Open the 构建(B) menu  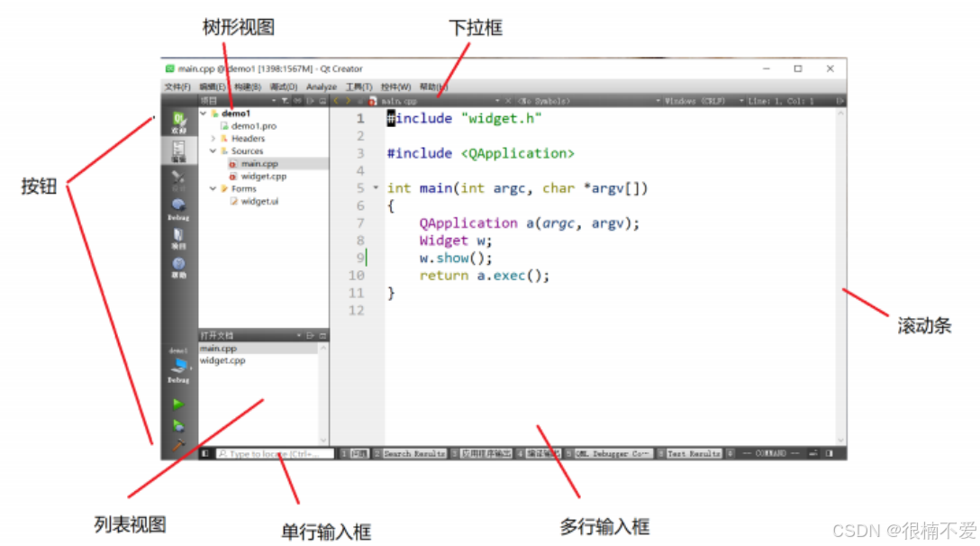tap(248, 86)
